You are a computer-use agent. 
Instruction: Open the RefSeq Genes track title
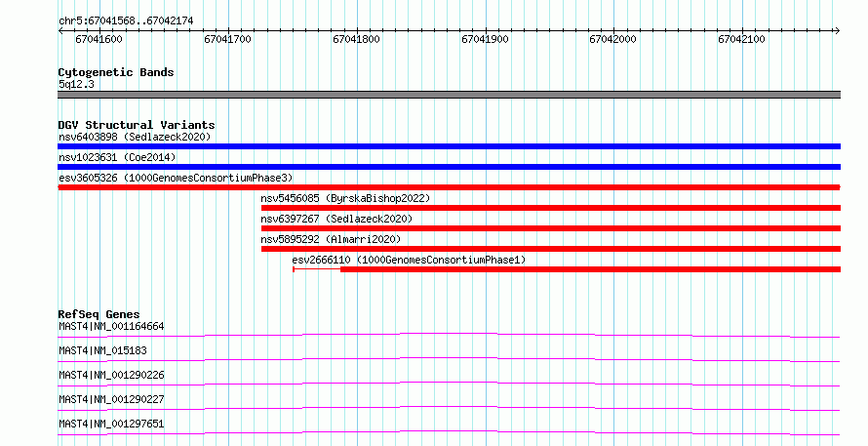click(99, 314)
